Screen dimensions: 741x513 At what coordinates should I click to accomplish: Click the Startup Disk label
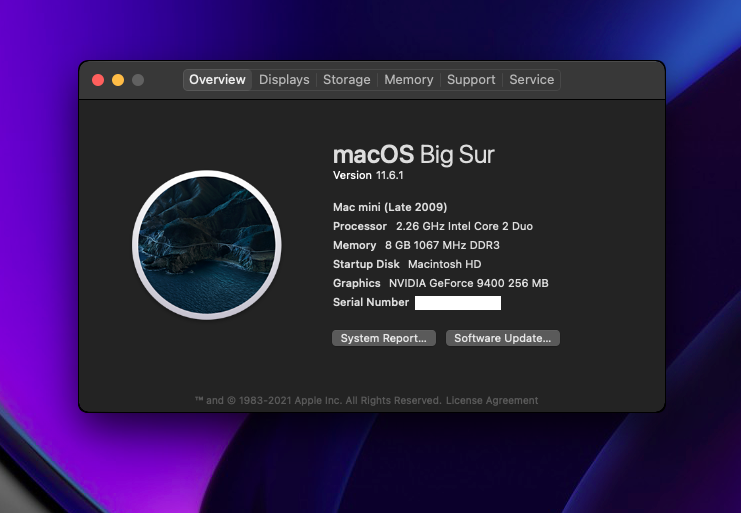click(x=366, y=264)
